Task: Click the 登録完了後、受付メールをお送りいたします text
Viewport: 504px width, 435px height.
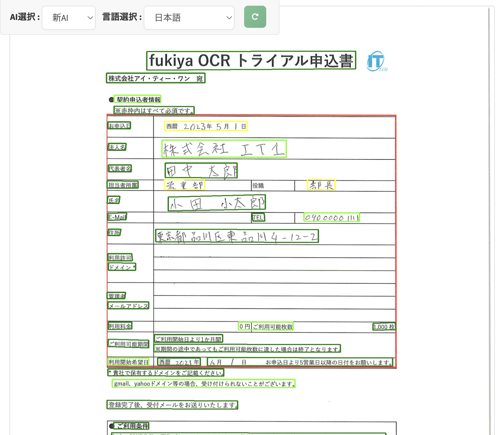Action: point(172,405)
